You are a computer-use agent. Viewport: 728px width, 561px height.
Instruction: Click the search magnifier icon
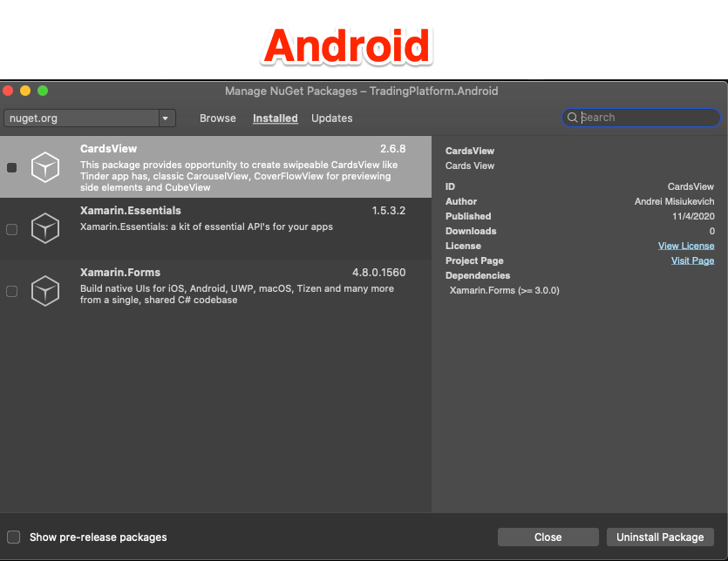(x=574, y=117)
